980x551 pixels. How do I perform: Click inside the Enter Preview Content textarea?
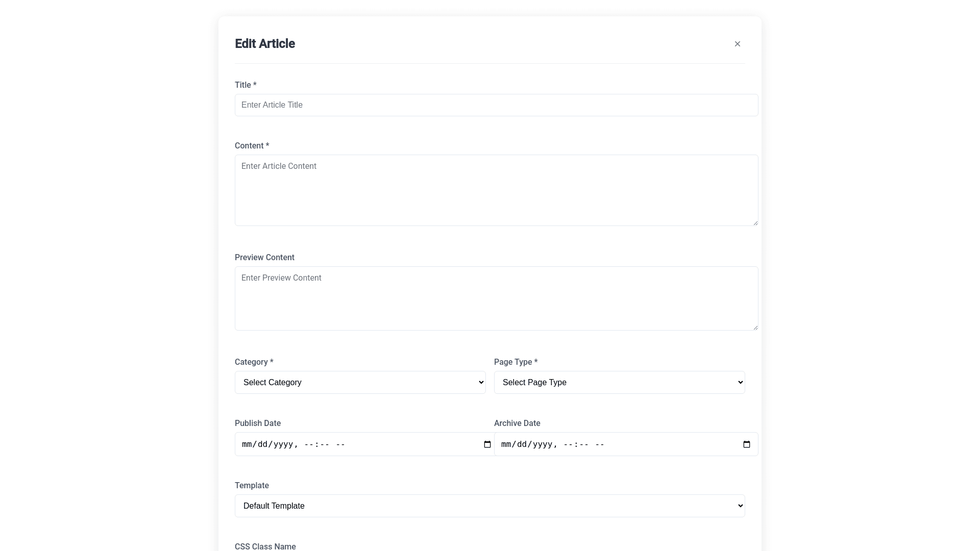tap(496, 298)
